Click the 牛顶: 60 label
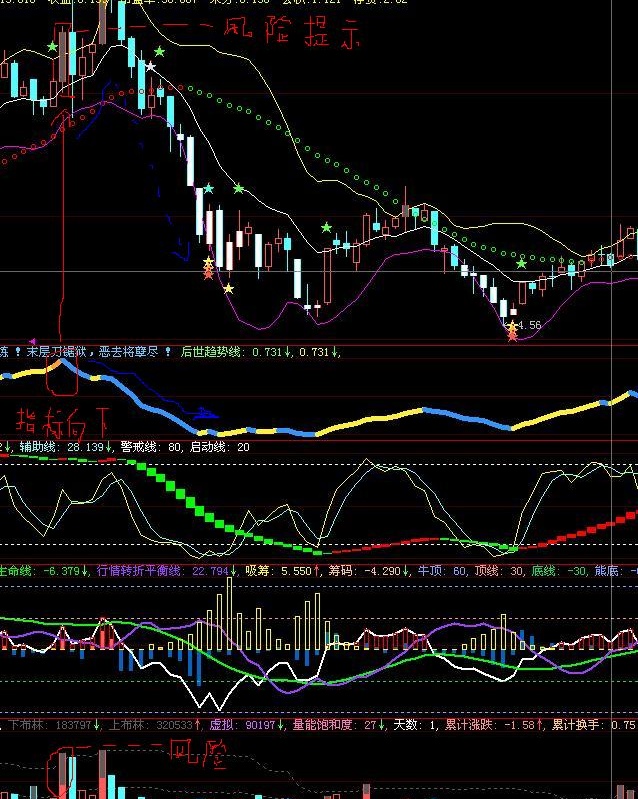Screen dimensions: 638x799 tap(442, 571)
